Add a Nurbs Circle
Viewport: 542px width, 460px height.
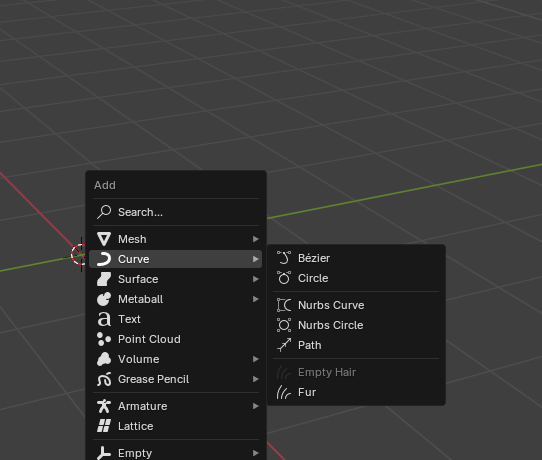(x=356, y=325)
